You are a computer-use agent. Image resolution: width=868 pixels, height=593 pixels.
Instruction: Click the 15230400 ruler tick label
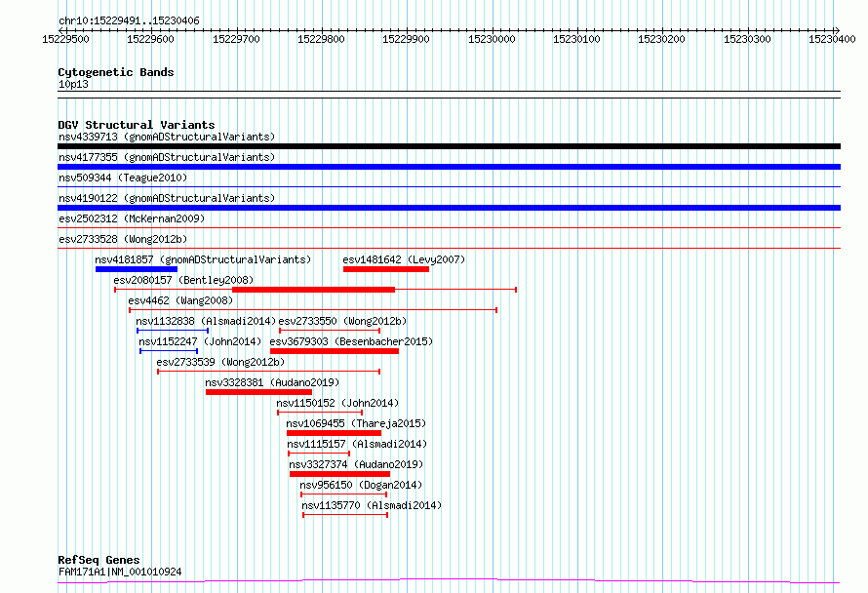832,39
